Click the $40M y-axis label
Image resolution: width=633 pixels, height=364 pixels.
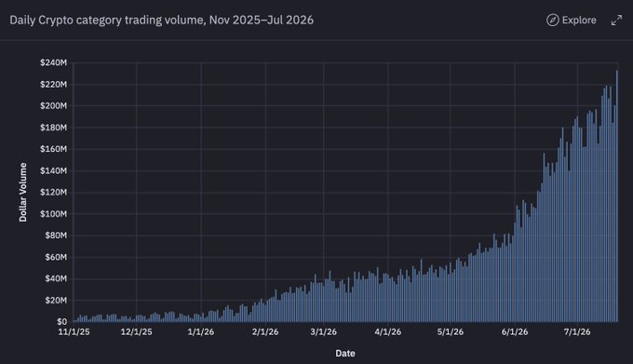coord(56,278)
